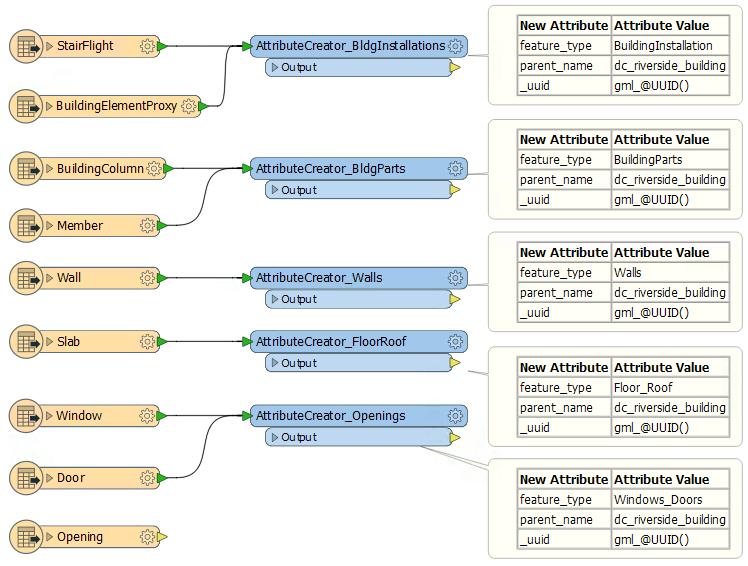Select the Opening feature type label

(80, 537)
